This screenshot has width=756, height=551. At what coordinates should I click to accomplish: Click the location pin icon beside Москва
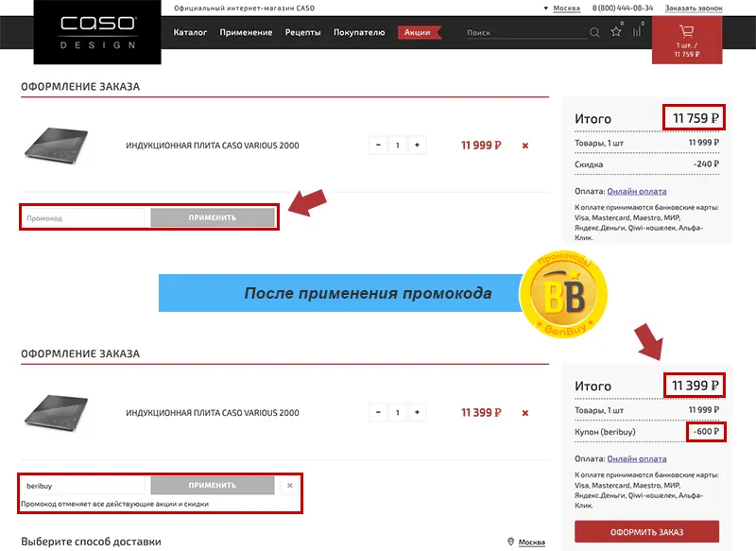point(510,541)
